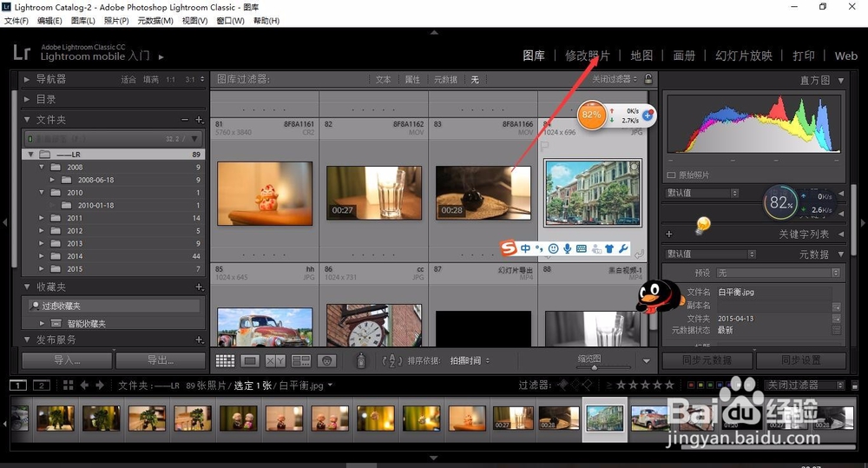Click the 文件名 field showing 白平衡.jpg
Image resolution: width=868 pixels, height=468 pixels.
tap(774, 292)
